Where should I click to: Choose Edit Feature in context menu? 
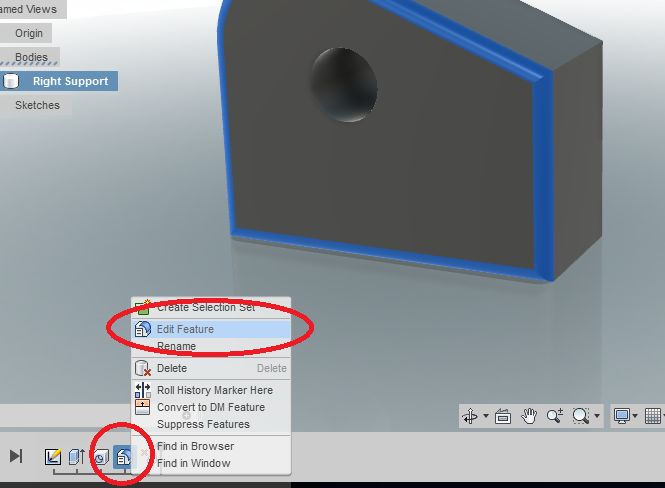[x=211, y=329]
